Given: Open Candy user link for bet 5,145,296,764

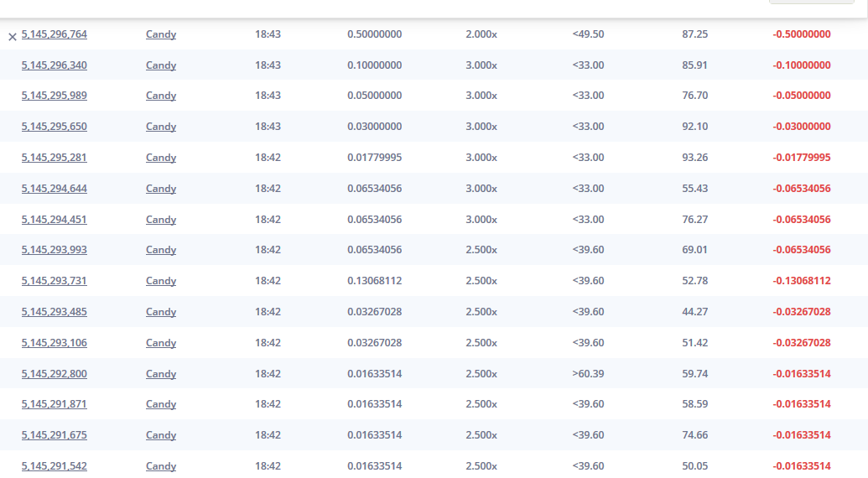Looking at the screenshot, I should (161, 34).
